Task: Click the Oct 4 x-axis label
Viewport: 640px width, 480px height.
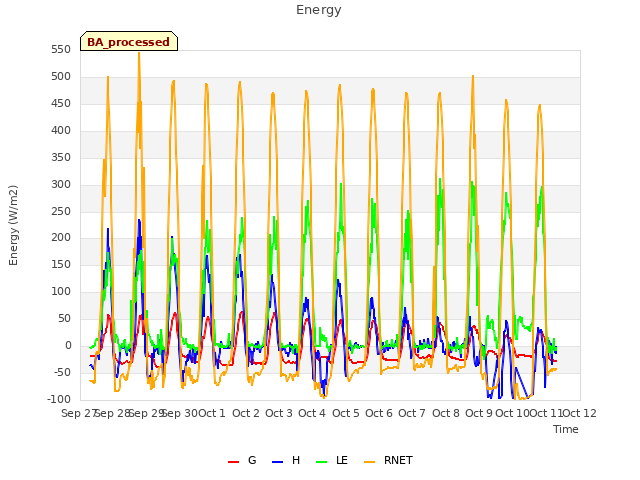Action: click(312, 413)
